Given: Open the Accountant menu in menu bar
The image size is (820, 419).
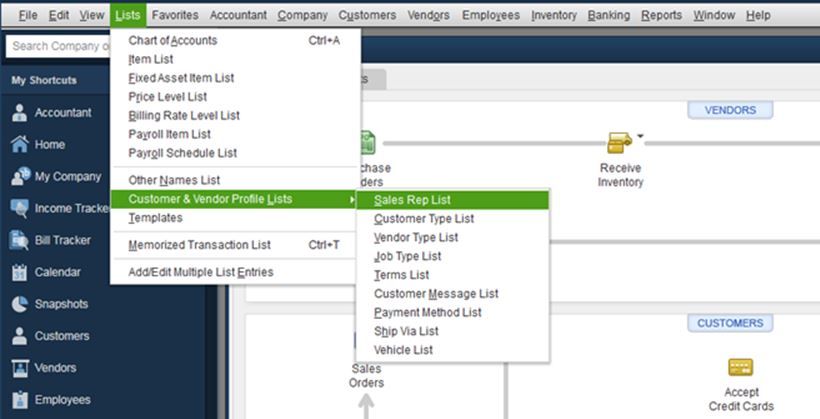Looking at the screenshot, I should pos(238,16).
